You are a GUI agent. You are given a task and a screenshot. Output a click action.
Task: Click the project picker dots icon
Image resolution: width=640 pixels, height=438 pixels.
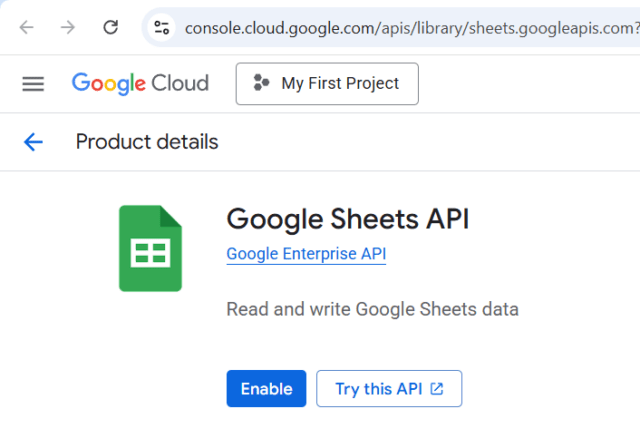tap(262, 84)
